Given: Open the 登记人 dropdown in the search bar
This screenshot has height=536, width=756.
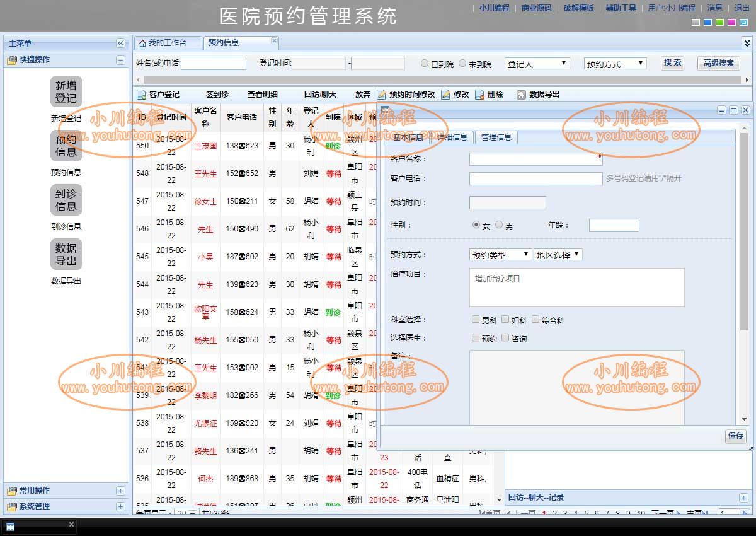Looking at the screenshot, I should [537, 64].
